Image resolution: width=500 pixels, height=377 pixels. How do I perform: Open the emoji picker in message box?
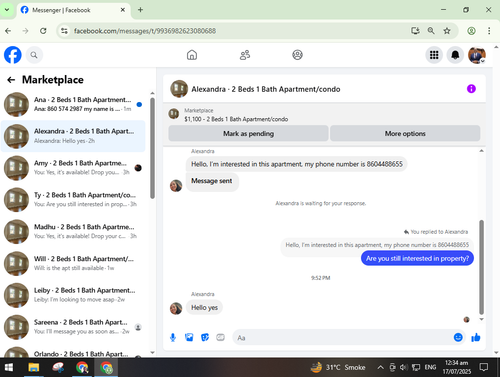[458, 337]
